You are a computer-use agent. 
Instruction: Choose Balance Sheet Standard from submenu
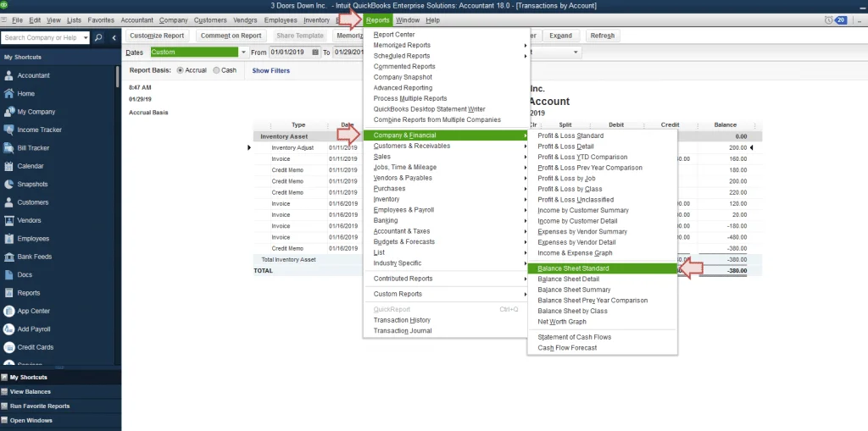(573, 268)
